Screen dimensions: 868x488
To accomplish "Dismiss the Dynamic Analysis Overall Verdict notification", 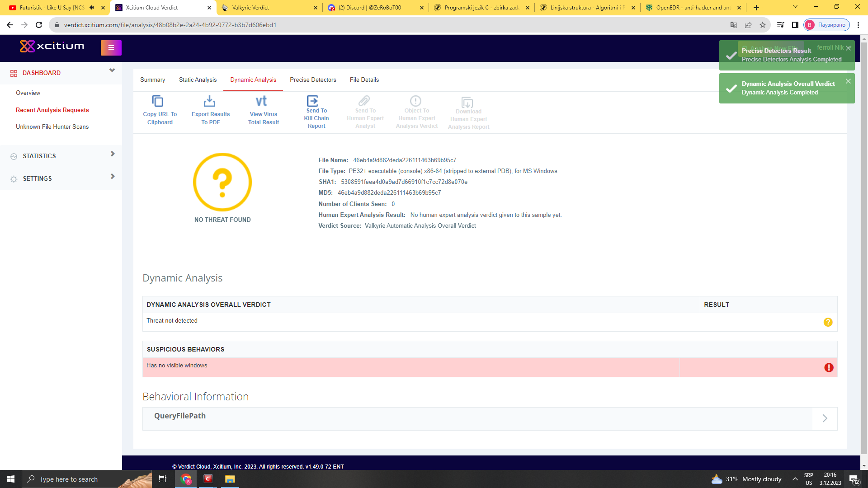I will tap(848, 81).
